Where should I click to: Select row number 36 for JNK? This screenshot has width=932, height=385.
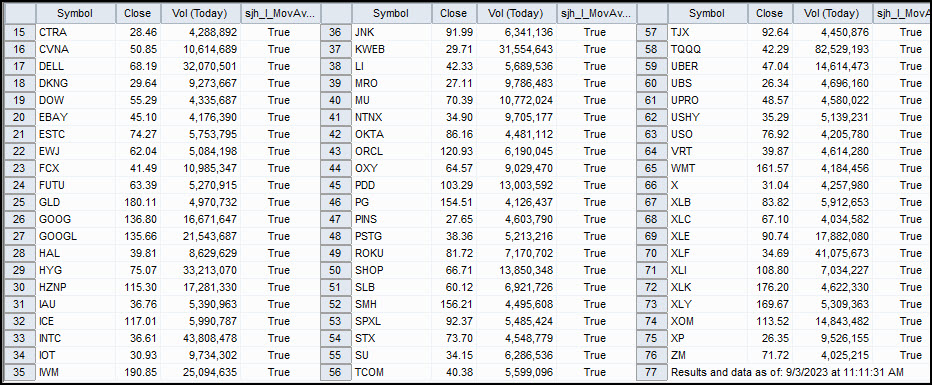pyautogui.click(x=335, y=31)
